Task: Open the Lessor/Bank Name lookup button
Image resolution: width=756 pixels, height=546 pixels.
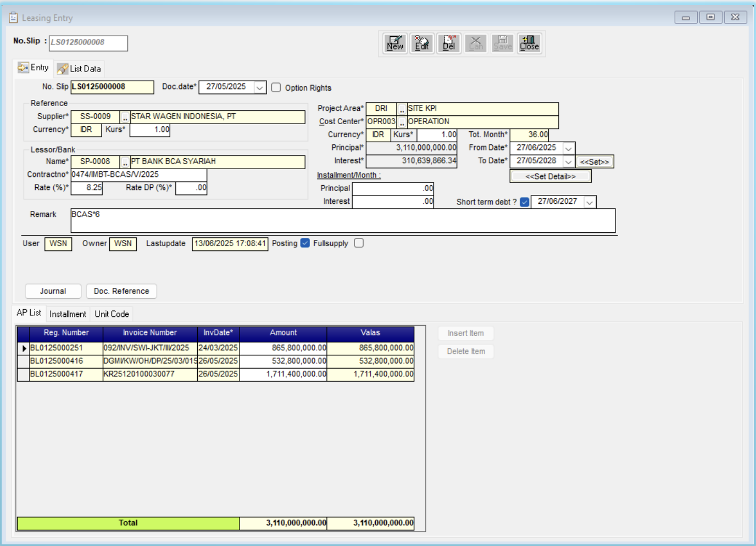Action: click(125, 162)
